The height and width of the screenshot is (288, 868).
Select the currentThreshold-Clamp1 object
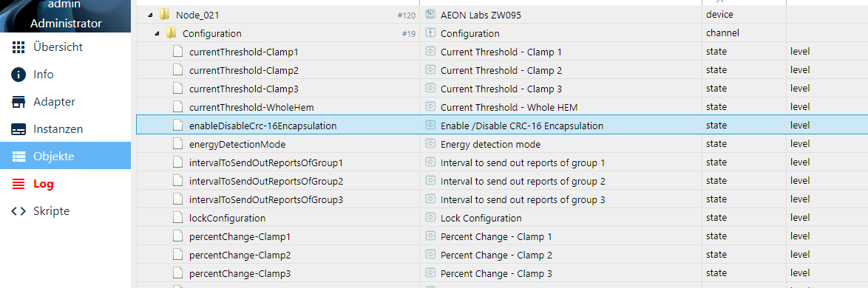pyautogui.click(x=243, y=52)
